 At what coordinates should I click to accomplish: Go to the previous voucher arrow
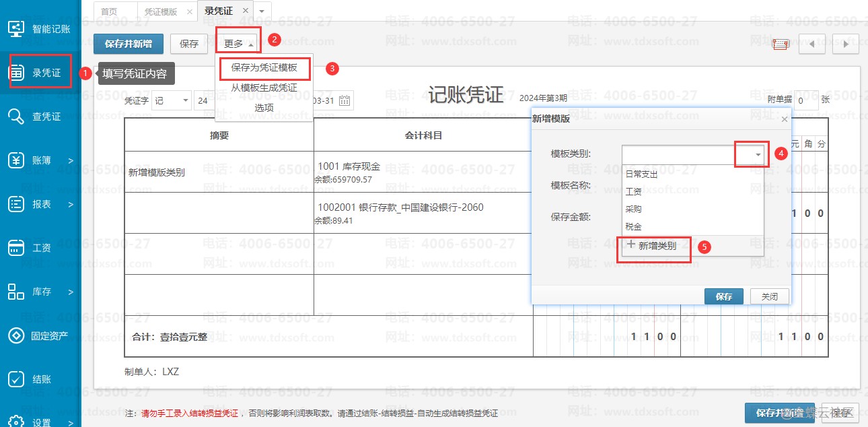tap(812, 44)
